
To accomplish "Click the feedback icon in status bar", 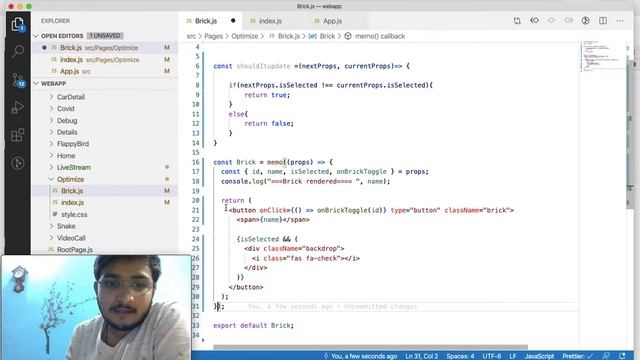I will [606, 356].
